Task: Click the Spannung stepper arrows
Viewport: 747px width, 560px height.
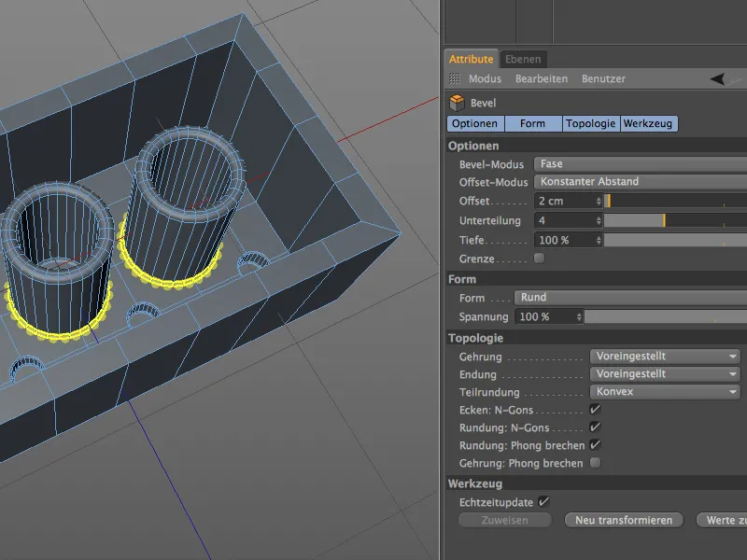Action: (580, 317)
